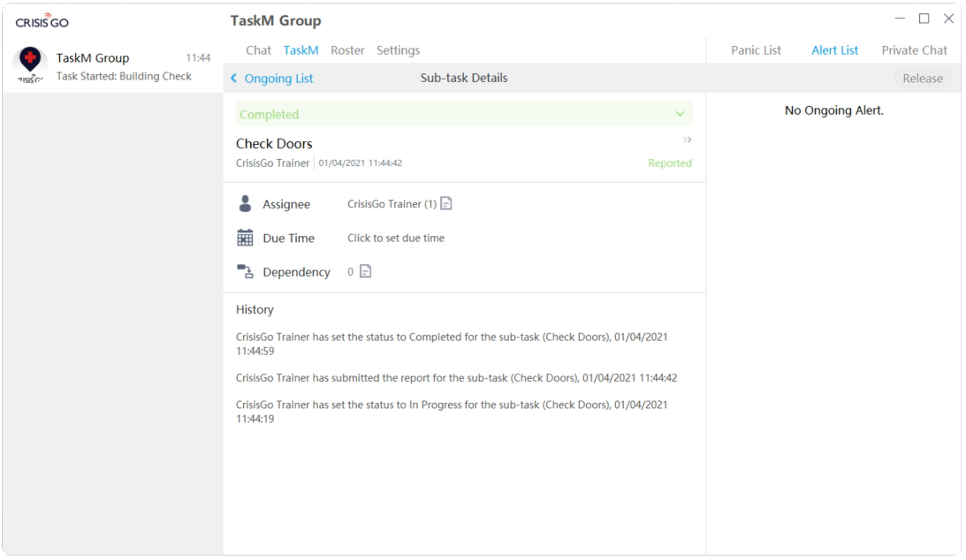Click the green Reported status link

670,163
